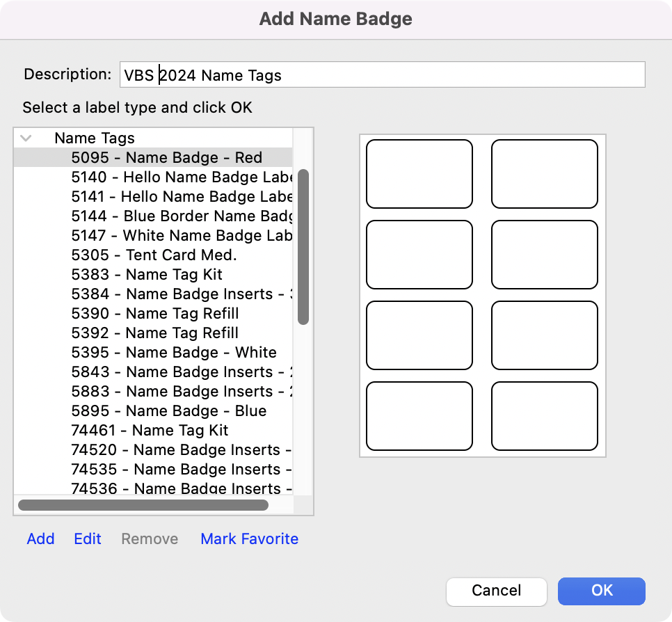This screenshot has width=672, height=622.
Task: Select 5390 - Name Tag Refill
Action: click(154, 313)
